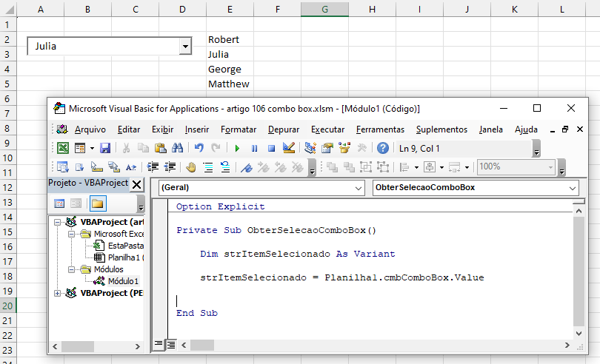Switch to Procedure View at bottom-left of code pane
This screenshot has width=600, height=364.
click(158, 345)
